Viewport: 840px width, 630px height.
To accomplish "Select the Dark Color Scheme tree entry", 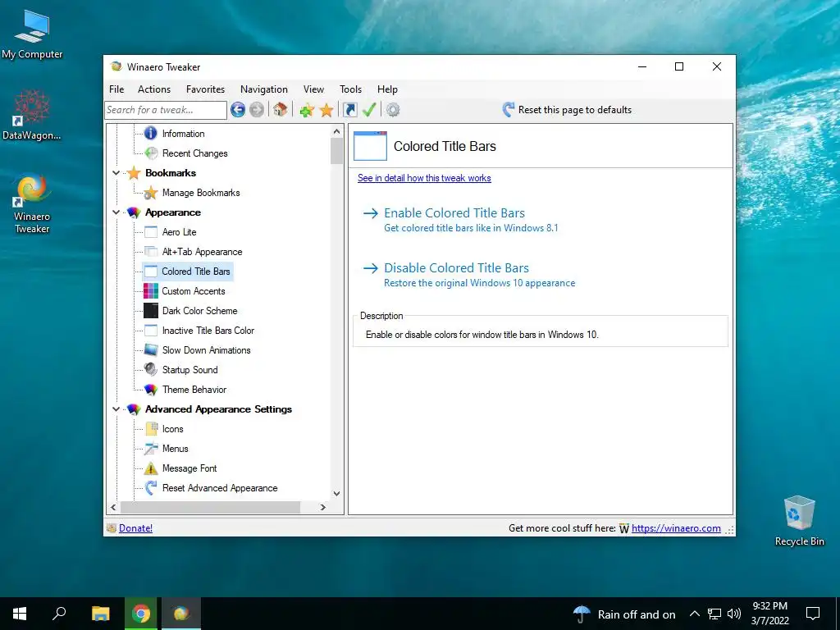I will (200, 311).
